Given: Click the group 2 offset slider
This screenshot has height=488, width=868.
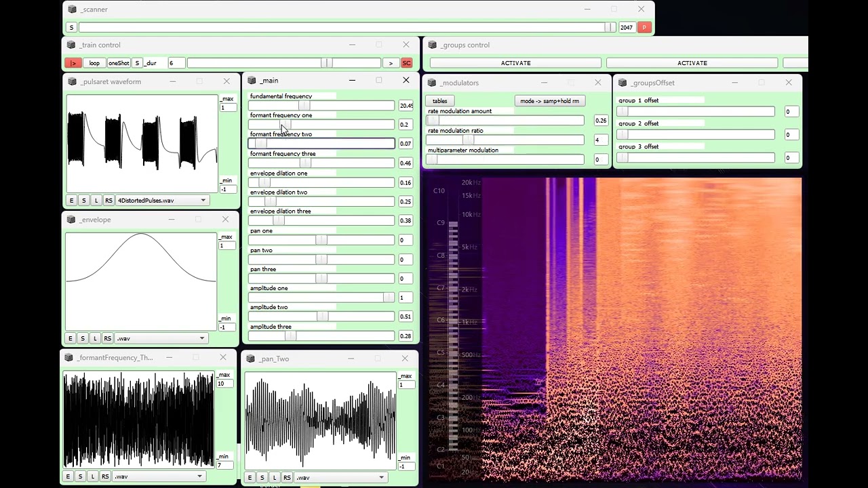Looking at the screenshot, I should tap(696, 135).
